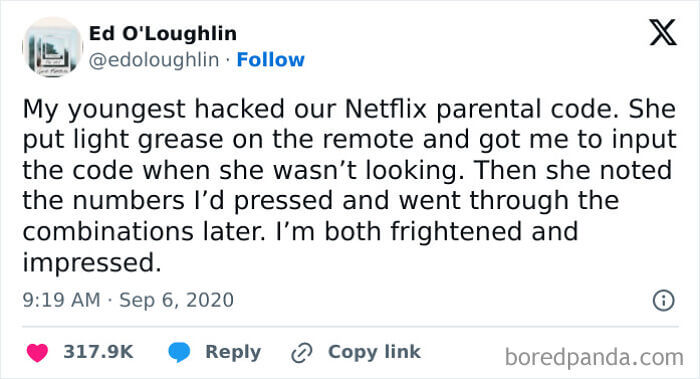
Task: Click the boredpanda.com watermark
Action: click(x=594, y=358)
